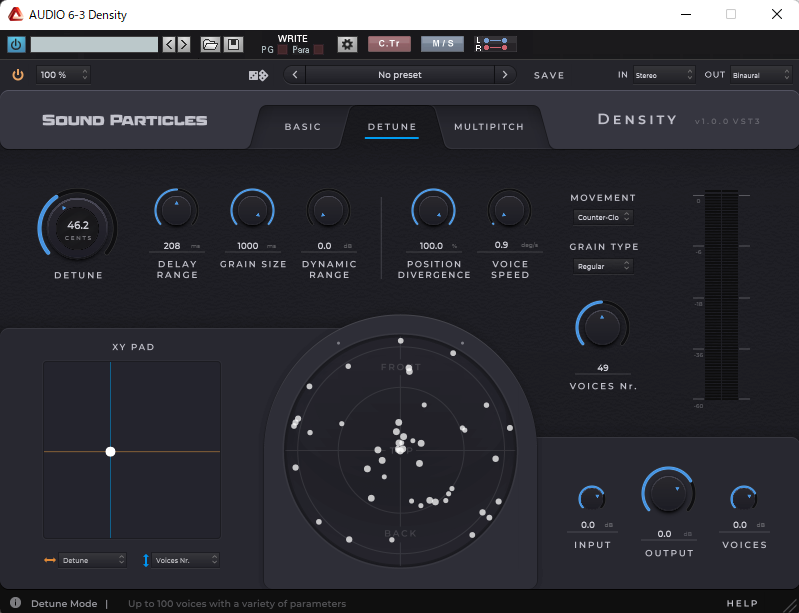This screenshot has height=613, width=799.
Task: Open the Grain Type Regular dropdown
Action: tap(603, 266)
